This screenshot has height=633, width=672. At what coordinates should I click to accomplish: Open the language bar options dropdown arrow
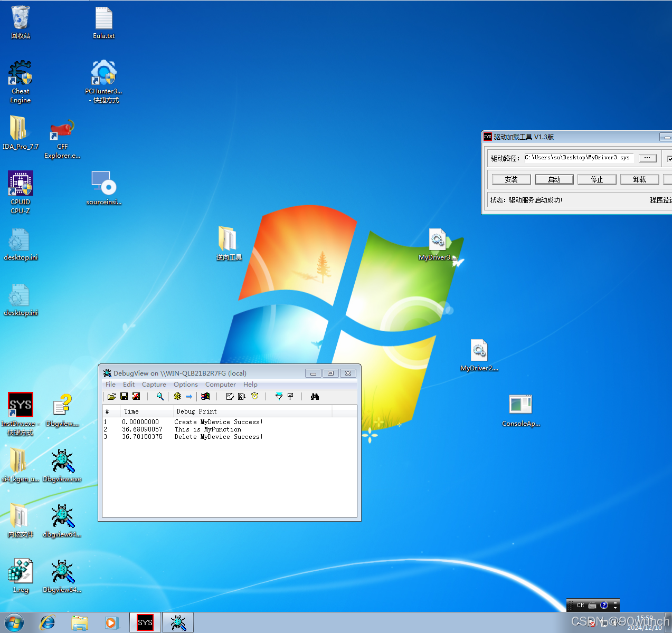point(615,608)
